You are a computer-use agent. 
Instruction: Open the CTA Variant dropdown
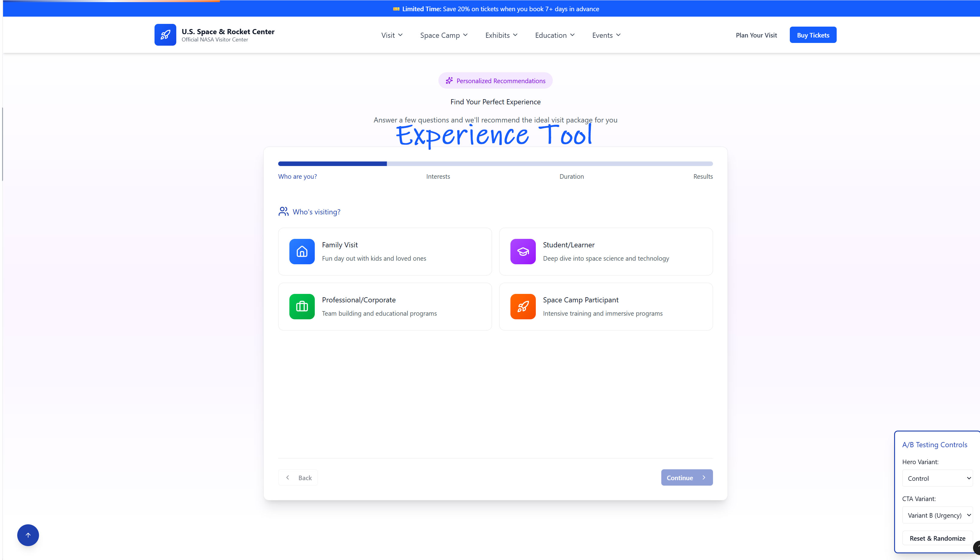pyautogui.click(x=937, y=515)
